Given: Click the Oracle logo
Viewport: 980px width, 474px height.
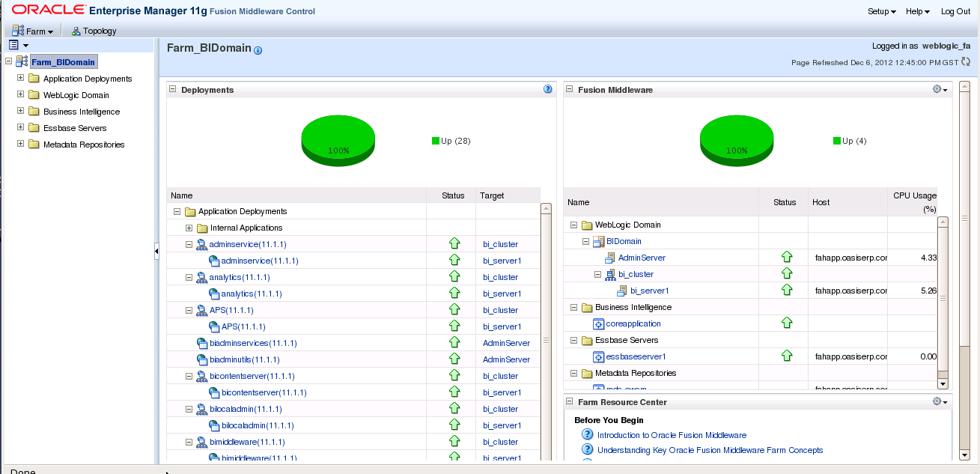Looking at the screenshot, I should [47, 10].
